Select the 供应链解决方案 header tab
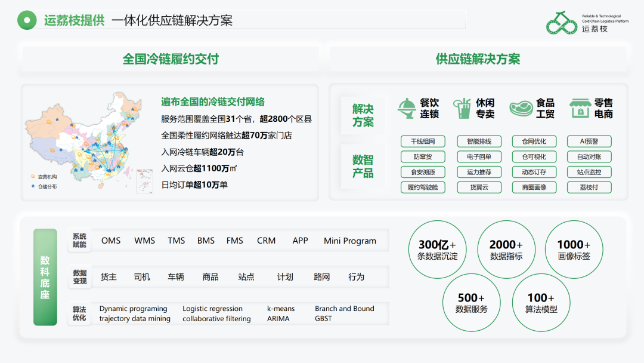 [478, 59]
